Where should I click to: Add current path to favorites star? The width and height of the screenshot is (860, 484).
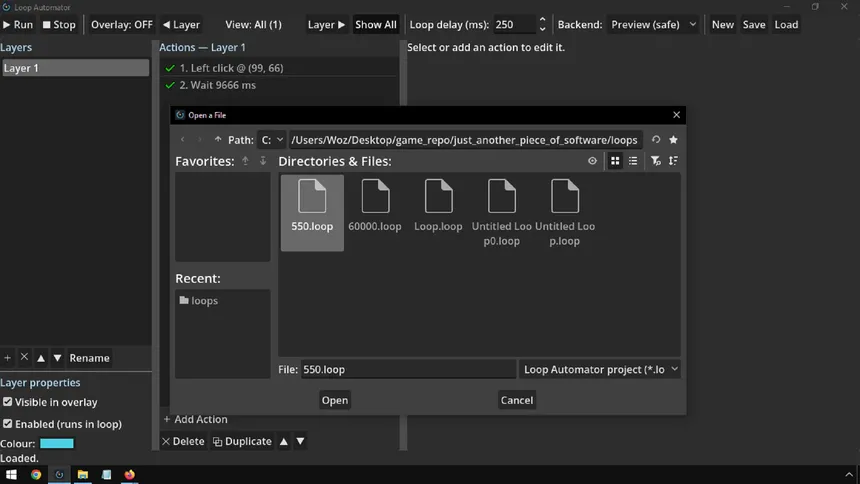[x=674, y=139]
